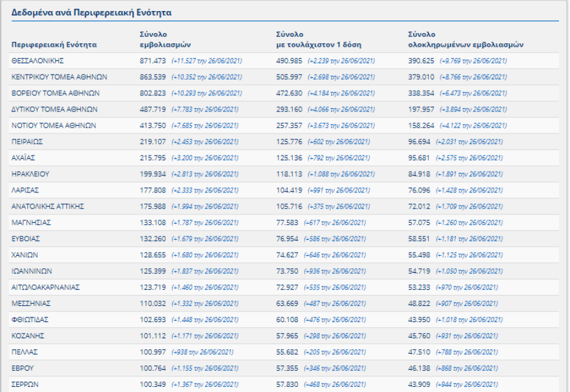Click the total vaccinations value 871.473
The height and width of the screenshot is (392, 570).
click(x=153, y=61)
